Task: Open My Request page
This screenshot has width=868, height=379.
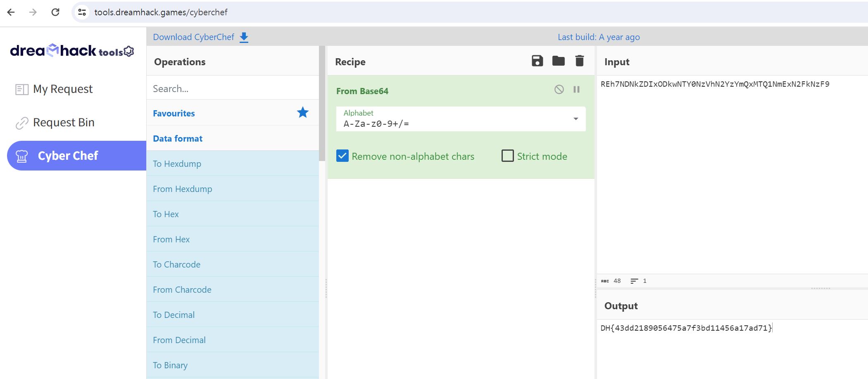Action: click(63, 89)
